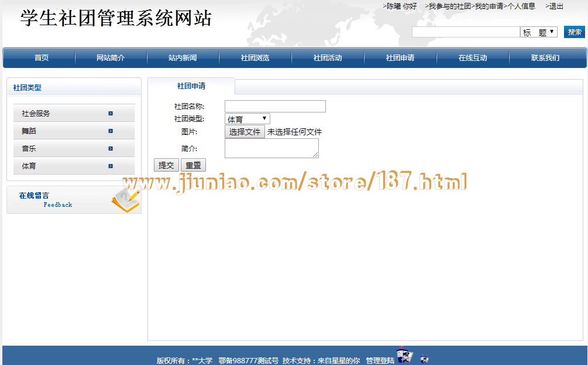Click the 退出 logout link
588x365 pixels.
point(556,6)
